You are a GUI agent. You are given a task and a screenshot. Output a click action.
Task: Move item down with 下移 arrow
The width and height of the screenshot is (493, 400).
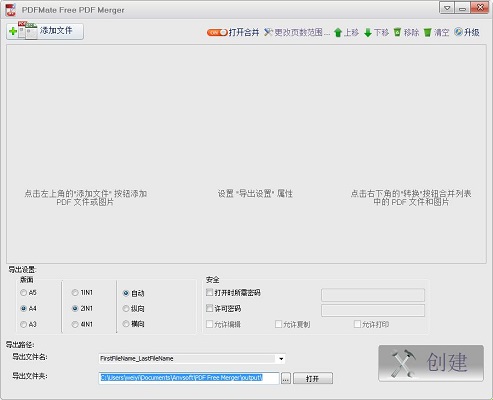pos(376,32)
